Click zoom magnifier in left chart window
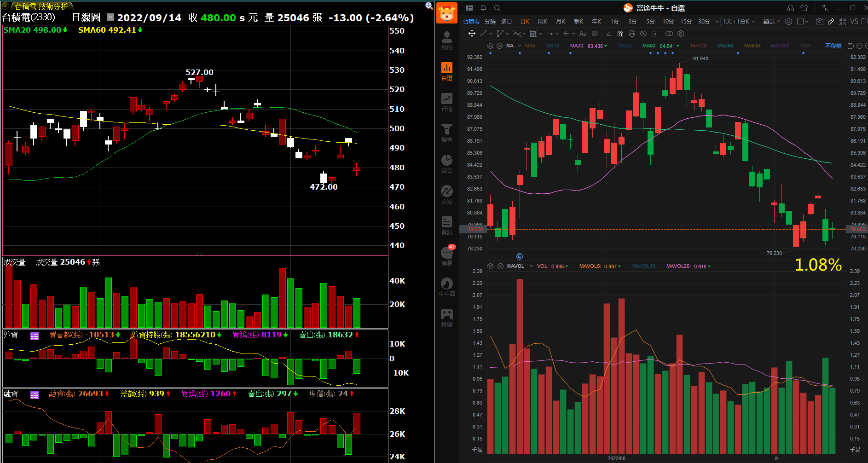868x463 pixels. [x=429, y=6]
